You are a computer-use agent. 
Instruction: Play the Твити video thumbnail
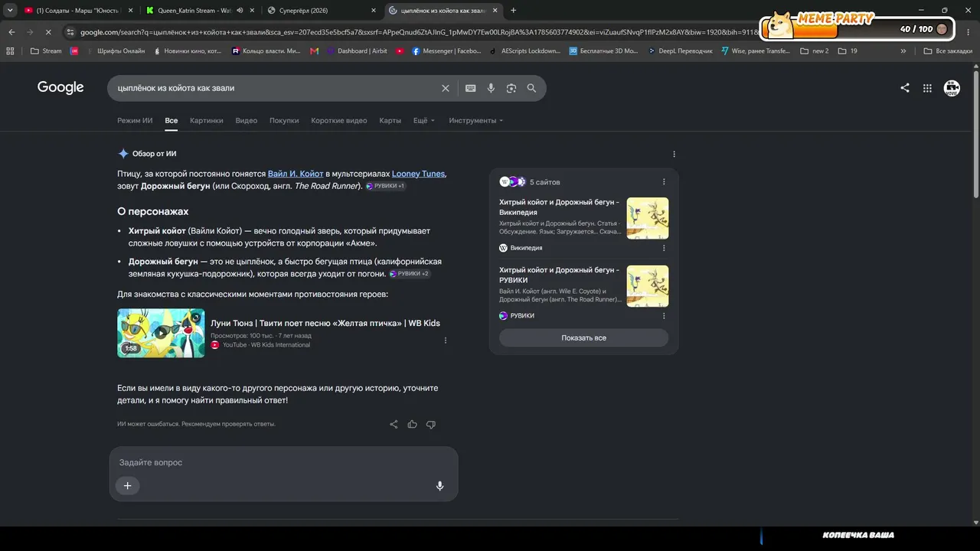click(161, 333)
